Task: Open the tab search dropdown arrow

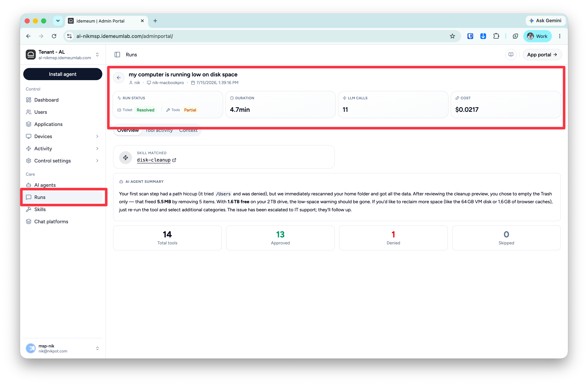Action: click(x=58, y=21)
